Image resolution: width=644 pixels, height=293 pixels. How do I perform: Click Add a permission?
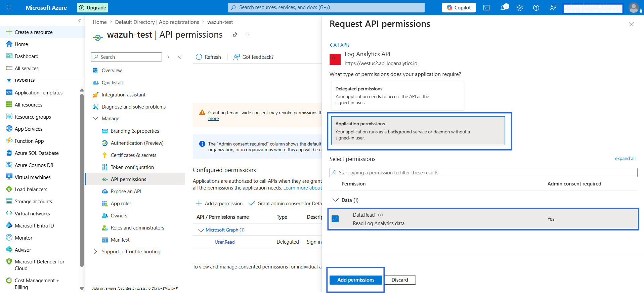point(219,204)
